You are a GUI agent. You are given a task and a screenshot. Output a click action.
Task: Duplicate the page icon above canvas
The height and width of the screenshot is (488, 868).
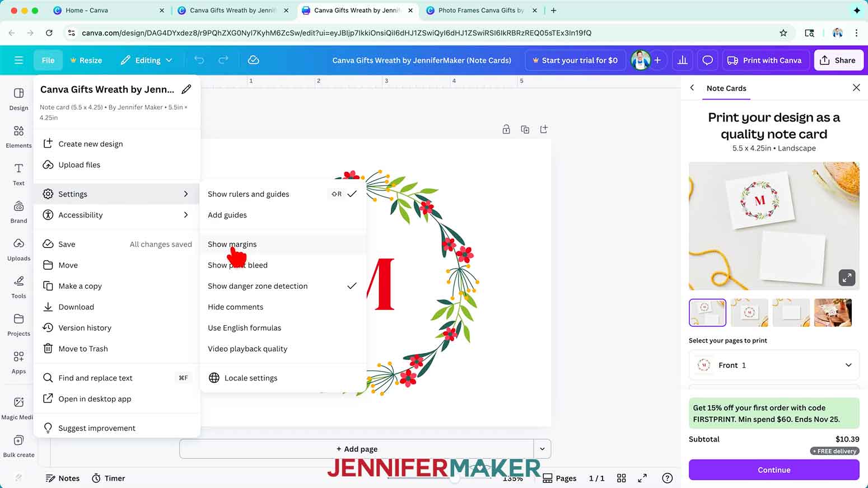(x=525, y=129)
